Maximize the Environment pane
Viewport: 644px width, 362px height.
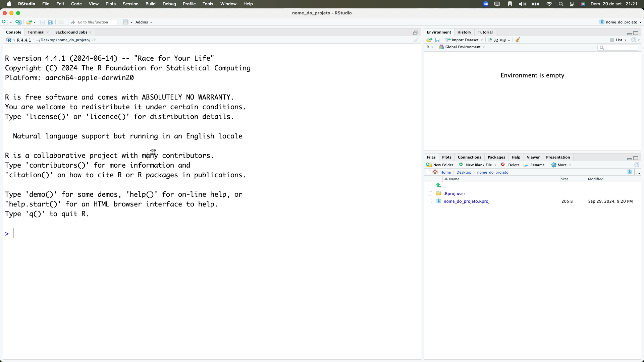636,33
